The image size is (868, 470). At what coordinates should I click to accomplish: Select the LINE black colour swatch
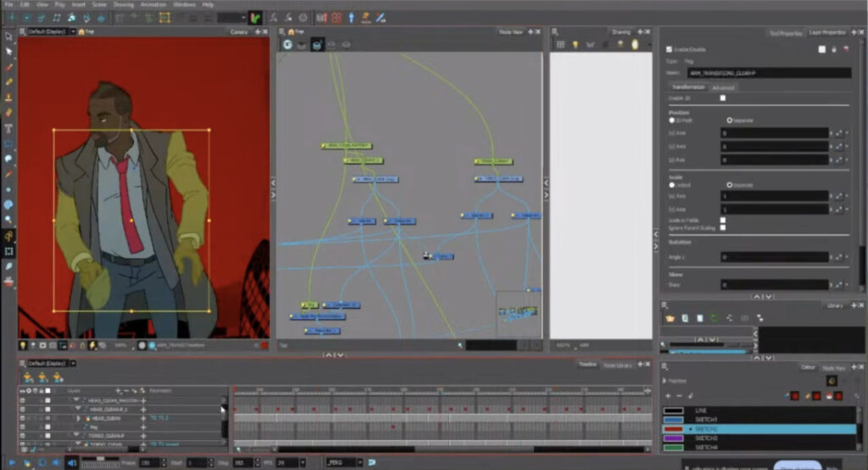(x=673, y=411)
